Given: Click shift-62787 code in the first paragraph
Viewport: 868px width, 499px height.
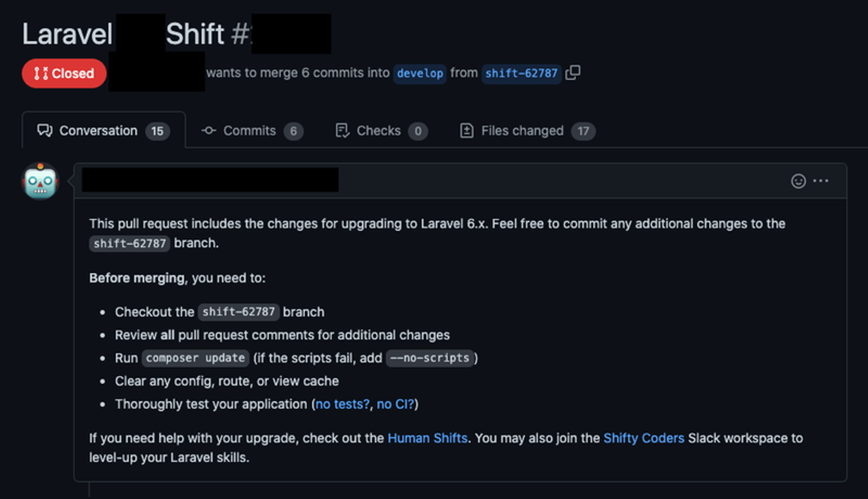Looking at the screenshot, I should [x=130, y=243].
